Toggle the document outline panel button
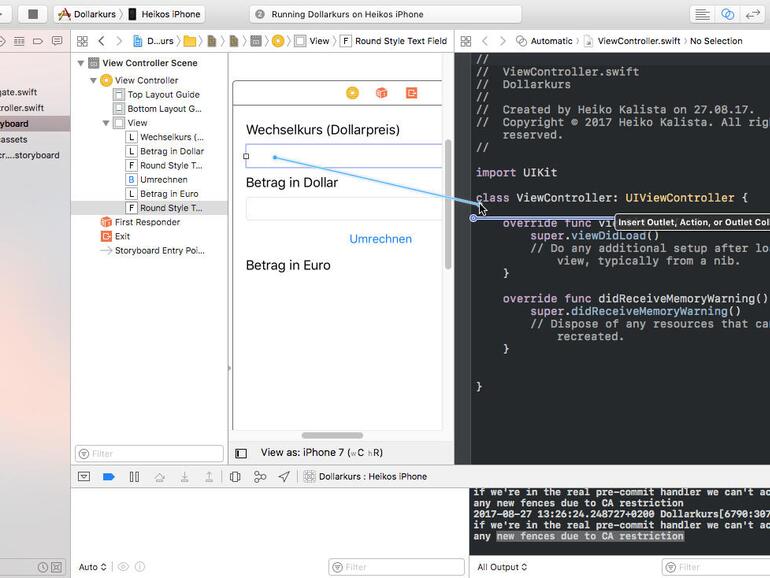Viewport: 770px width, 578px height. [241, 453]
